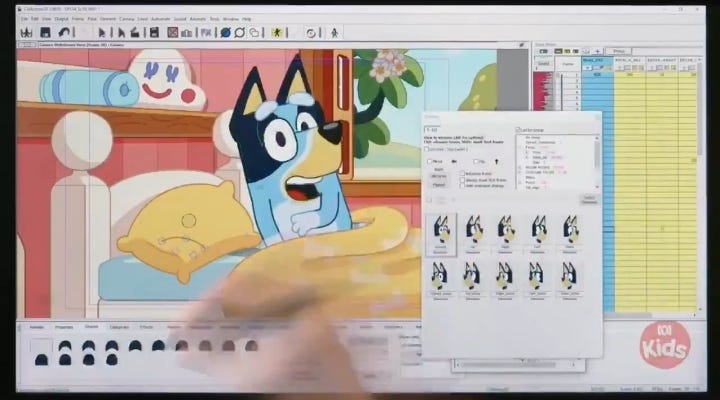The image size is (720, 400).
Task: Open the Help menu
Action: 247,19
